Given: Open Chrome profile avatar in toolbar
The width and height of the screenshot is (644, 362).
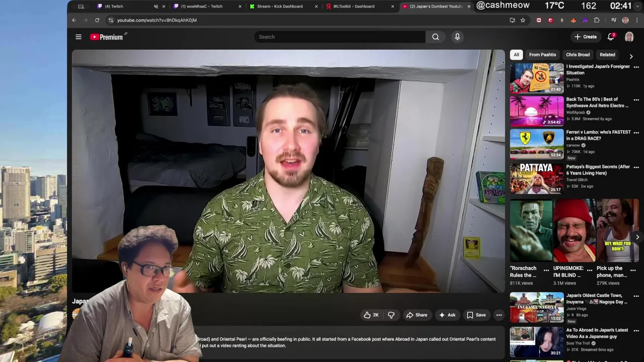Looking at the screenshot, I should click(x=625, y=20).
